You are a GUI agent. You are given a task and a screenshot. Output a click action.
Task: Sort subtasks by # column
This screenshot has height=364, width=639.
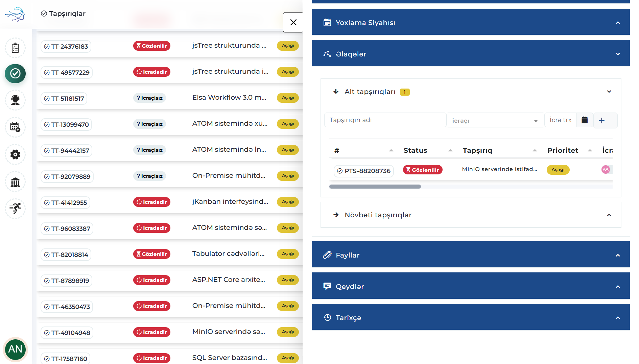pos(391,150)
